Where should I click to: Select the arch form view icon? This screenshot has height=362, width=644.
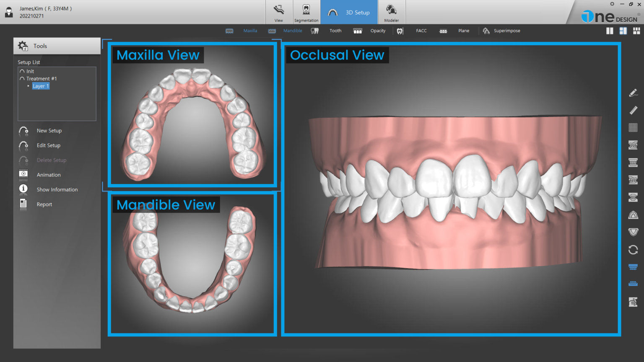(x=633, y=215)
